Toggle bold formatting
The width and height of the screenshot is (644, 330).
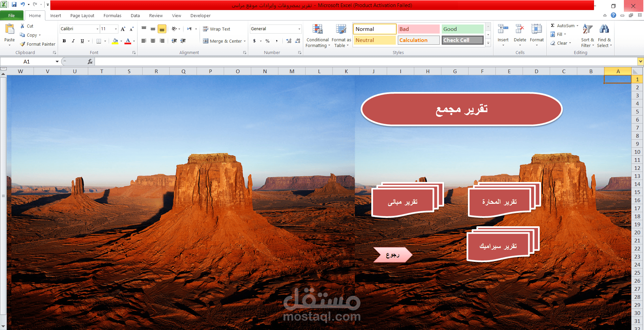(x=64, y=41)
